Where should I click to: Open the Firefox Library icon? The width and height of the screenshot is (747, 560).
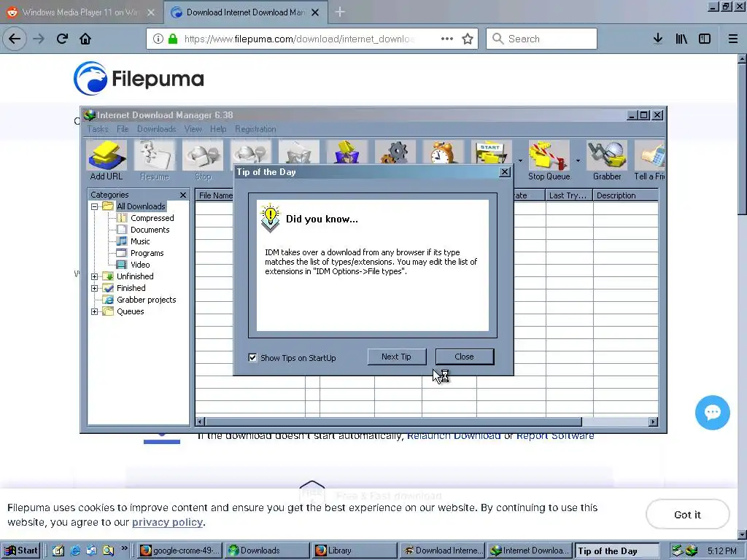[x=681, y=39]
